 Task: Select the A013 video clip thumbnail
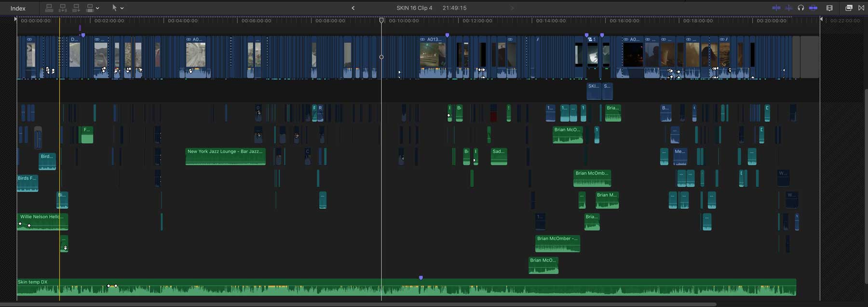click(x=433, y=56)
